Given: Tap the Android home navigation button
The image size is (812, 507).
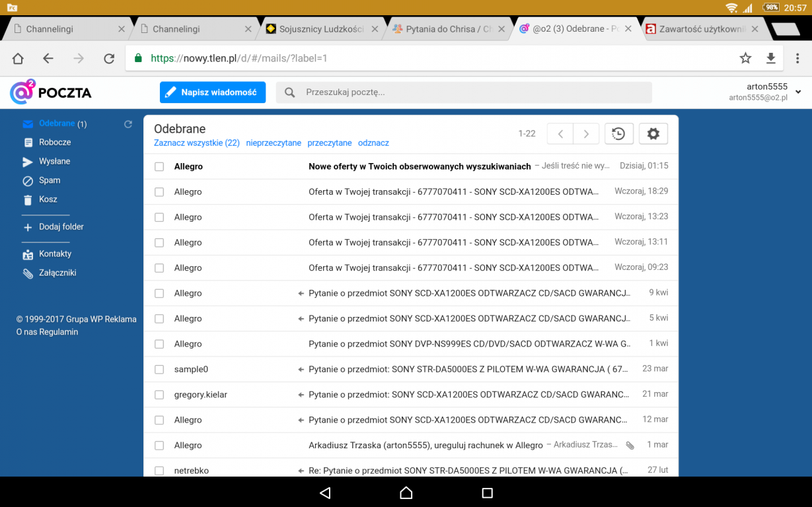Looking at the screenshot, I should 406,492.
